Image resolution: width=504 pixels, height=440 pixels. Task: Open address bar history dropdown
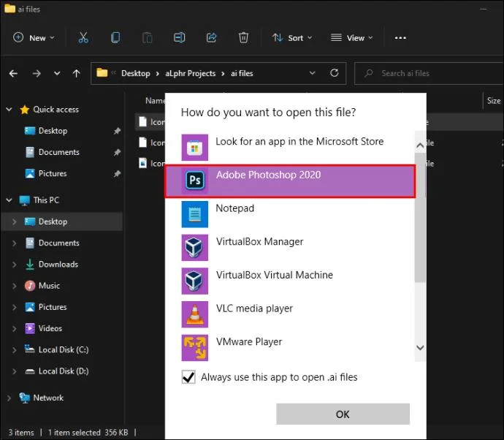tap(312, 73)
